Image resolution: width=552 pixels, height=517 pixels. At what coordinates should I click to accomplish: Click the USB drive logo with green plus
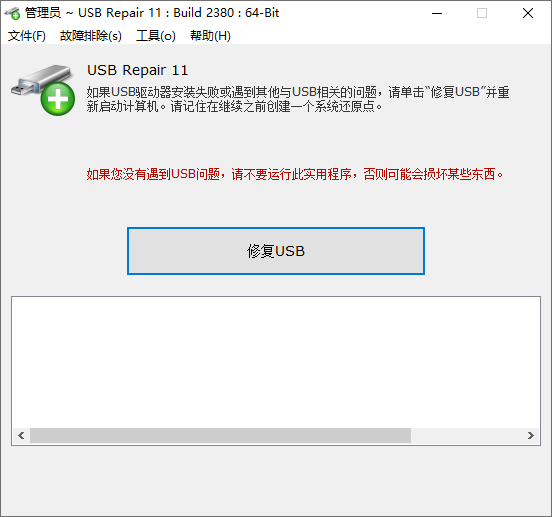43,90
